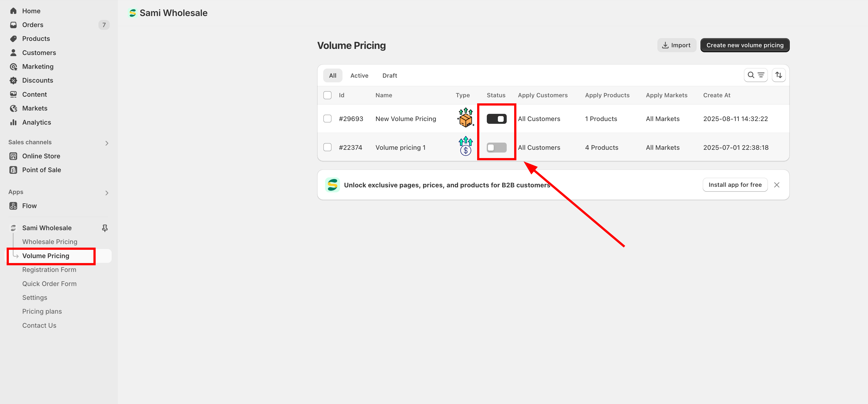Click New Volume Pricing type icon
This screenshot has width=868, height=404.
pyautogui.click(x=465, y=118)
